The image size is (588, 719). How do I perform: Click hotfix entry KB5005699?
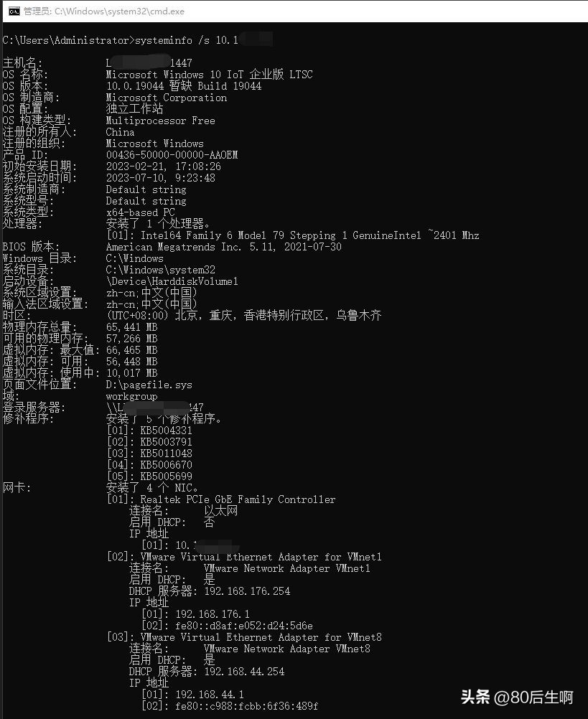(149, 476)
